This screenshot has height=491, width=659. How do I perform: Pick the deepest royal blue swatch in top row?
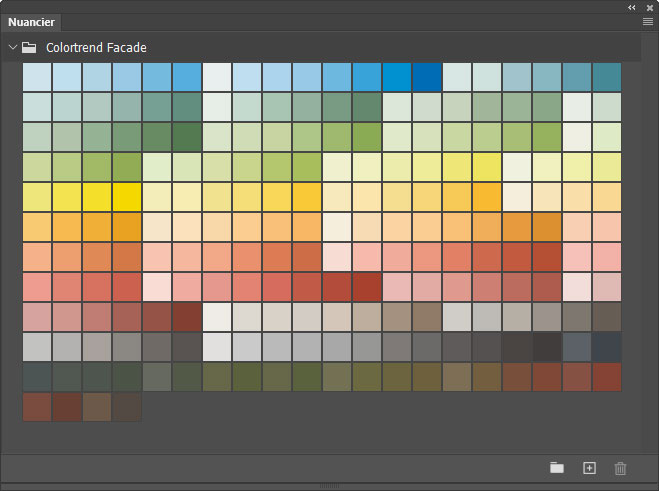click(427, 77)
